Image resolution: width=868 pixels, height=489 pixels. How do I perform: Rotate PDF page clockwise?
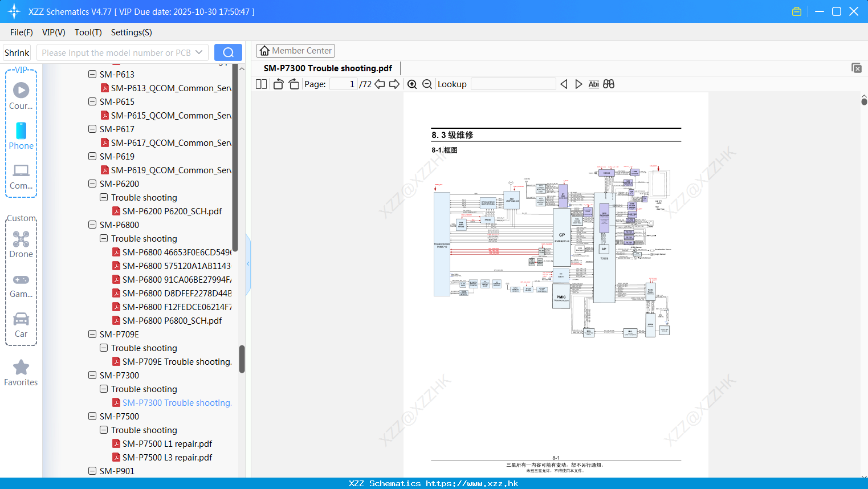tap(294, 84)
